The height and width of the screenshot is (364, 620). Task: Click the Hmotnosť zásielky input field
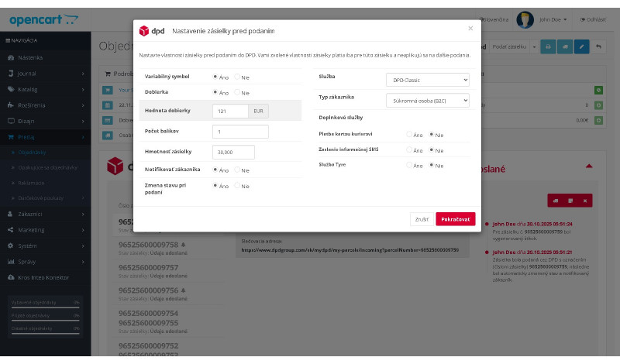233,152
